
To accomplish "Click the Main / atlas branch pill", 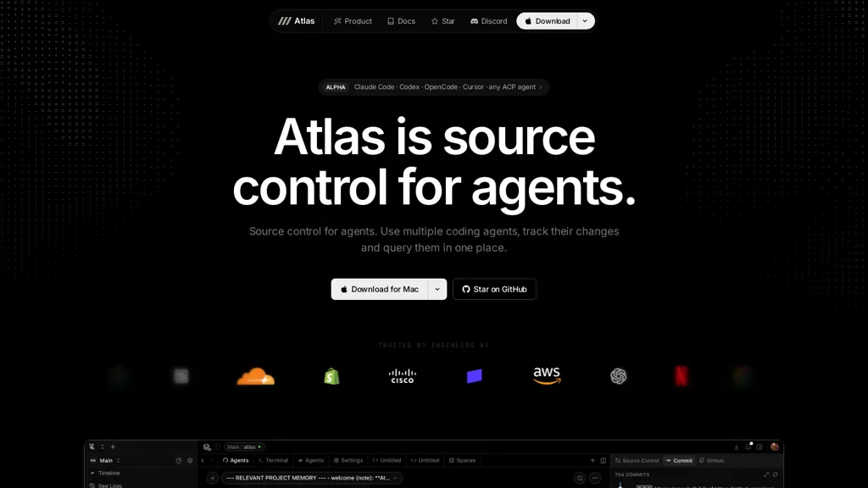I will coord(244,447).
